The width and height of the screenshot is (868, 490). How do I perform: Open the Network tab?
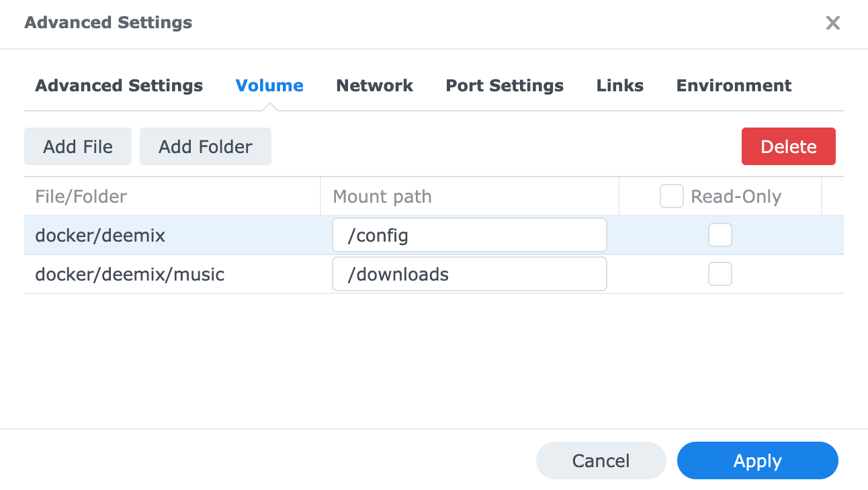374,86
